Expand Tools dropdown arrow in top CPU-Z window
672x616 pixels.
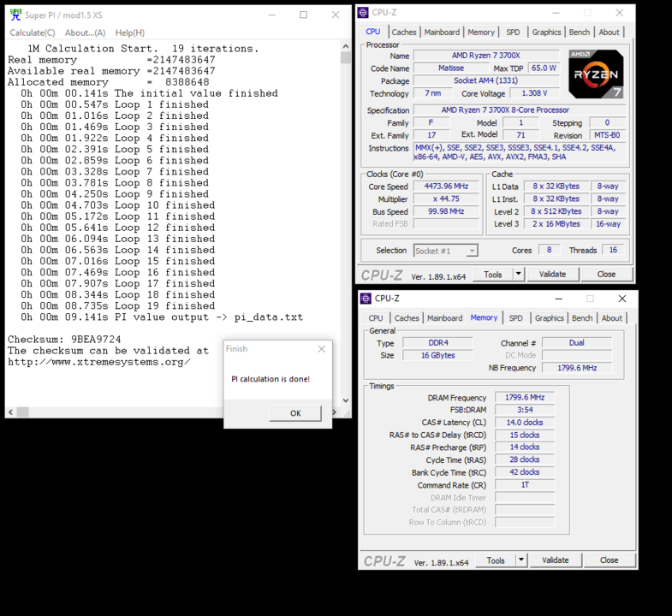coord(519,274)
